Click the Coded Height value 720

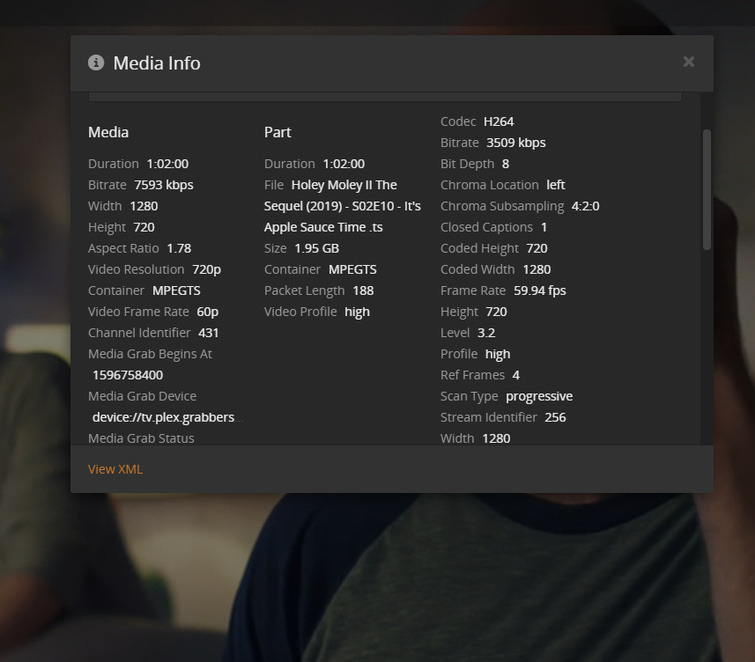[x=537, y=248]
